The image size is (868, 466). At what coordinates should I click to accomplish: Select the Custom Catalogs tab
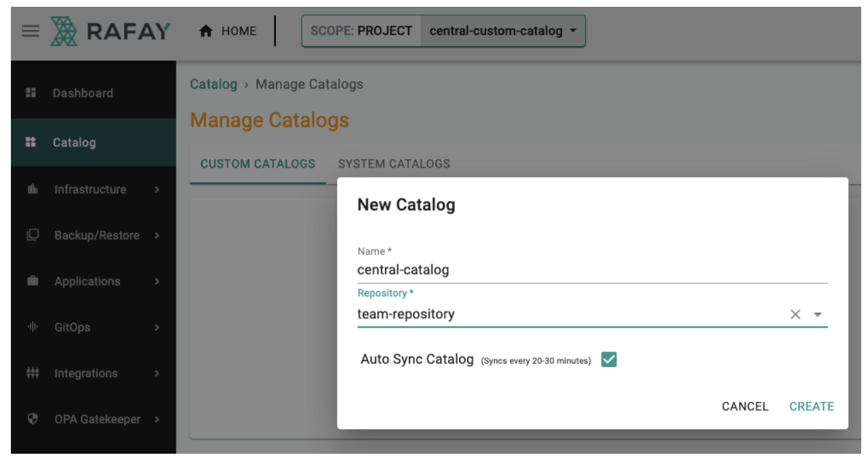258,164
